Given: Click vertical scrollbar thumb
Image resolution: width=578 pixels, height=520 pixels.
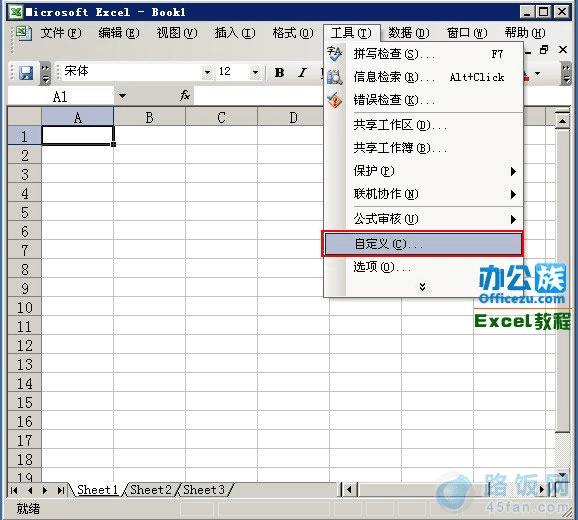Looking at the screenshot, I should pyautogui.click(x=563, y=280).
